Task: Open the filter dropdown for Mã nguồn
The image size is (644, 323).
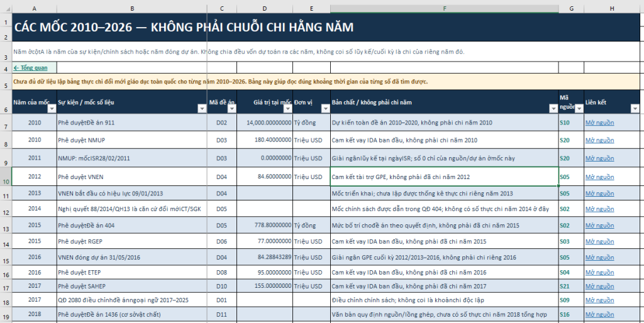Action: coord(579,108)
